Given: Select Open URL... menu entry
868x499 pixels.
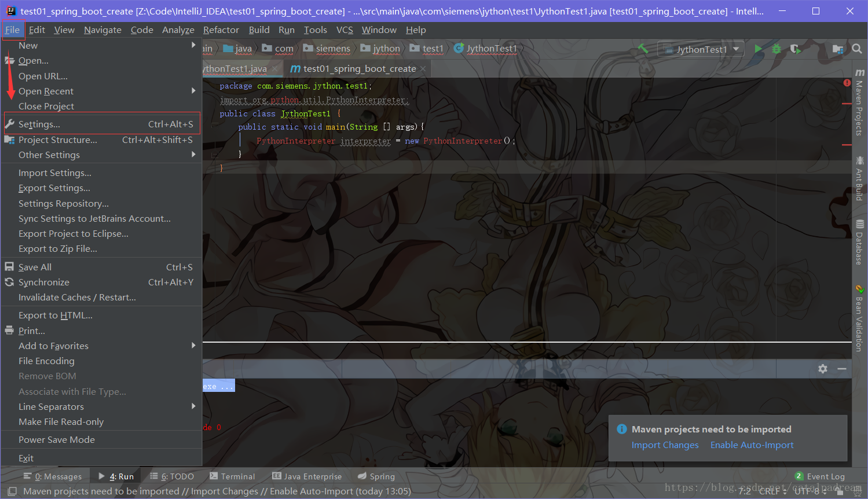Looking at the screenshot, I should pos(101,76).
